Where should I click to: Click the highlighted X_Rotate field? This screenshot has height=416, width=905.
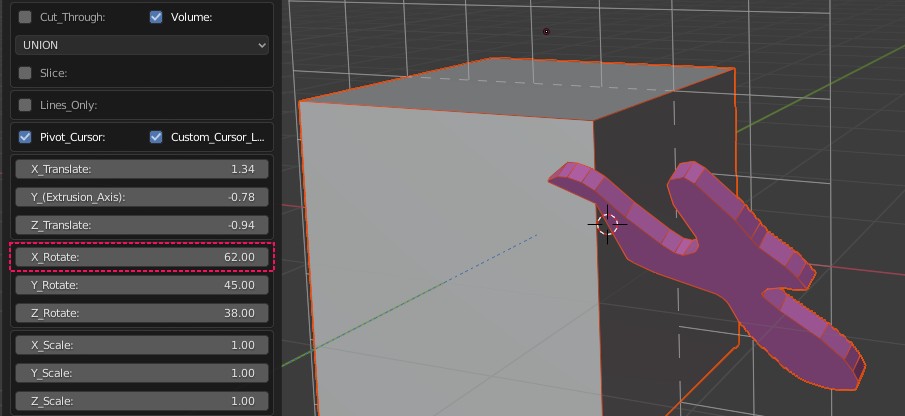[142, 257]
